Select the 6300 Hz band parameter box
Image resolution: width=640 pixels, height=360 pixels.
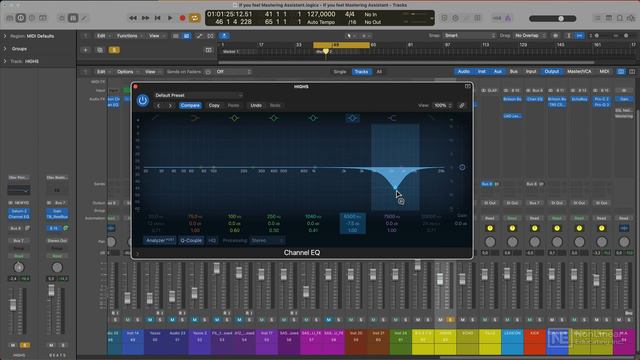[x=352, y=223]
